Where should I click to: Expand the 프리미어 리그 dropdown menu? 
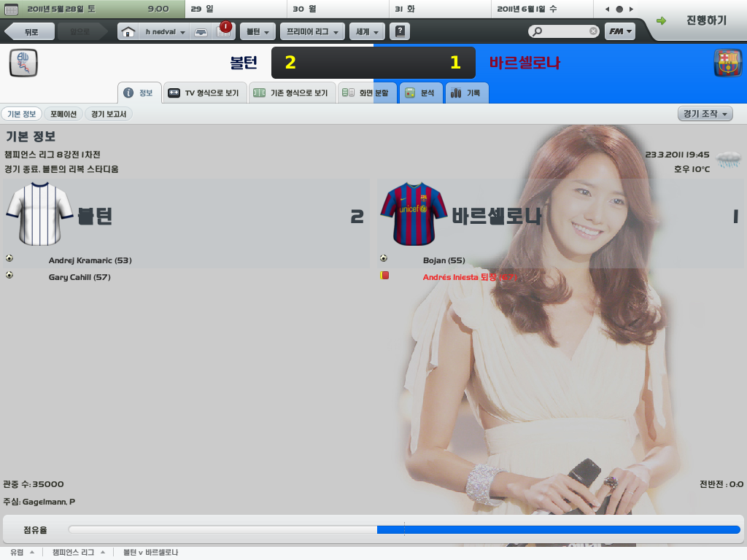[312, 32]
